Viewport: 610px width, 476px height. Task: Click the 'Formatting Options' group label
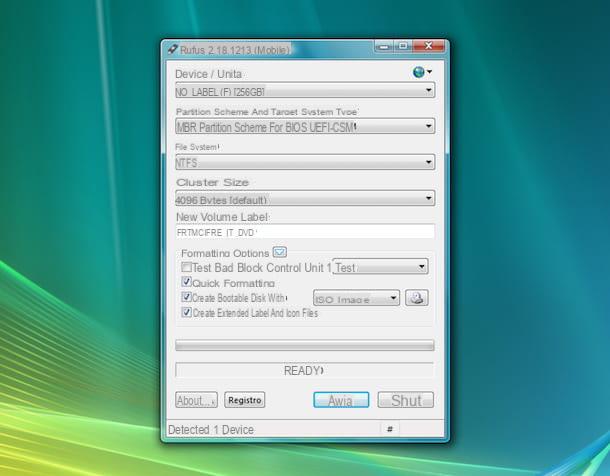[x=225, y=253]
